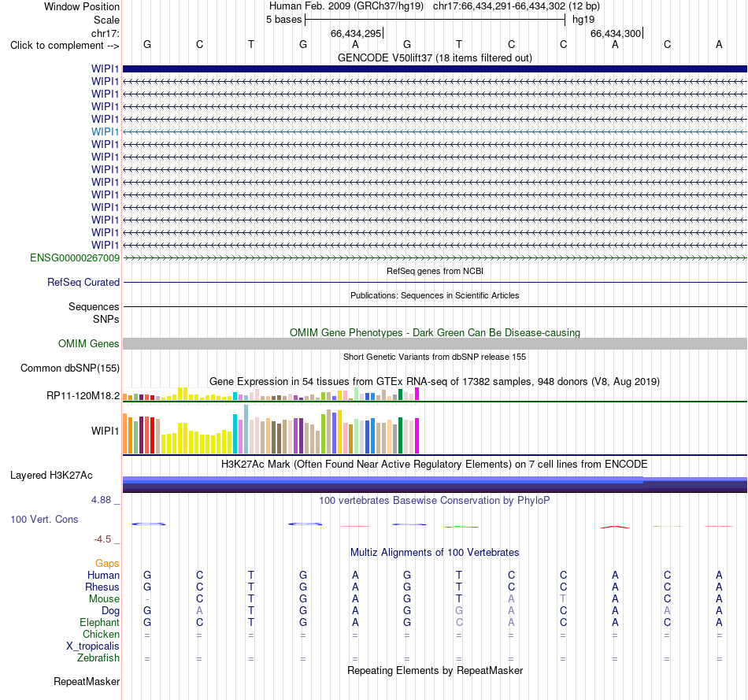The width and height of the screenshot is (748, 700).
Task: Open the 'RefSeq genes from NCBI' track title
Action: coord(435,271)
